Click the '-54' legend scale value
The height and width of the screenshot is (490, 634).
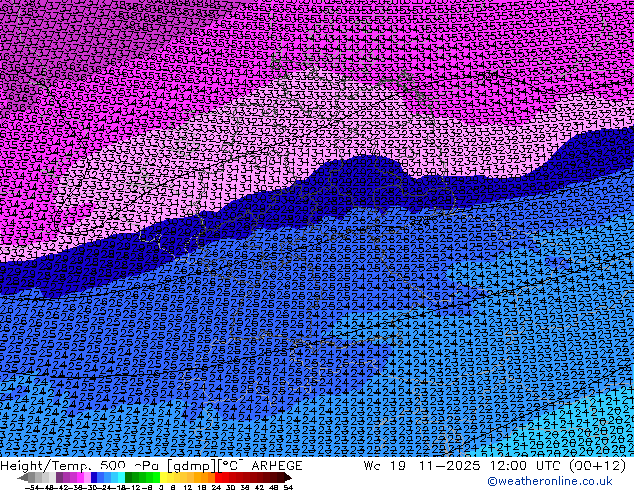(x=32, y=487)
